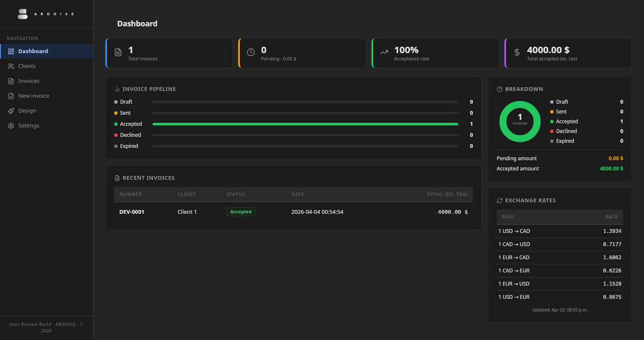Open the Clients navigation item

[x=46, y=66]
